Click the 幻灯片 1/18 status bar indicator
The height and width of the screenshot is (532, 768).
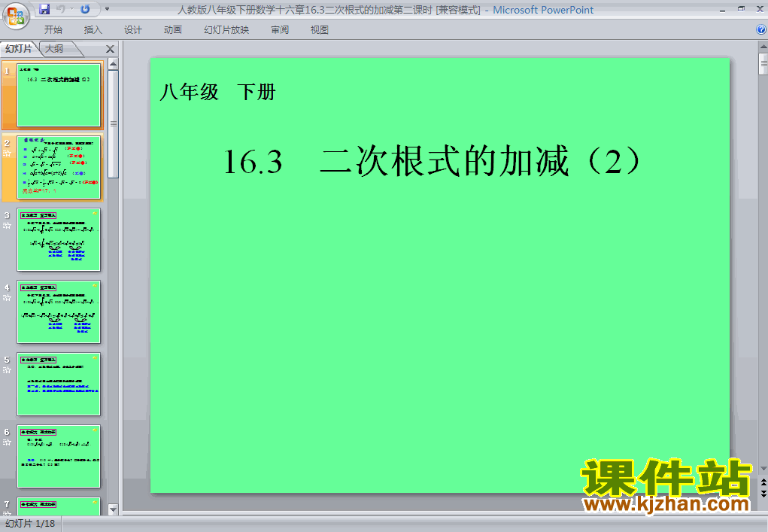(30, 524)
